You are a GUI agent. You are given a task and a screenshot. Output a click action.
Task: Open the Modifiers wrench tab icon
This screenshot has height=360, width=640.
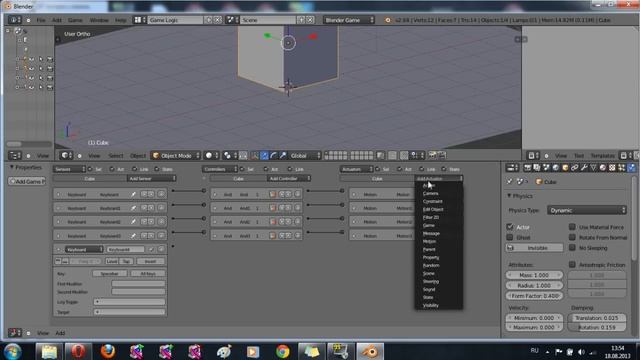pos(584,168)
